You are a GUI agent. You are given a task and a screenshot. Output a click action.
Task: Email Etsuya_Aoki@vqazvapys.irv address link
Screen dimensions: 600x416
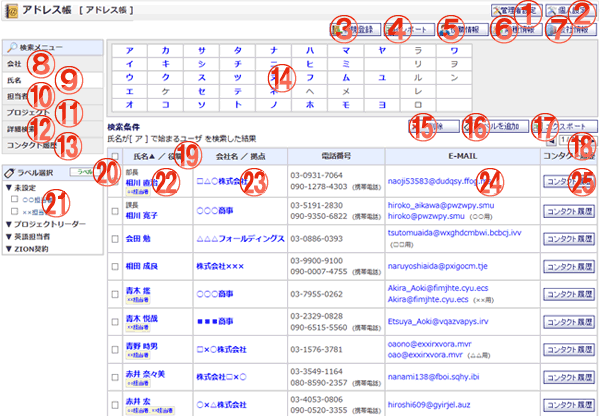click(438, 322)
